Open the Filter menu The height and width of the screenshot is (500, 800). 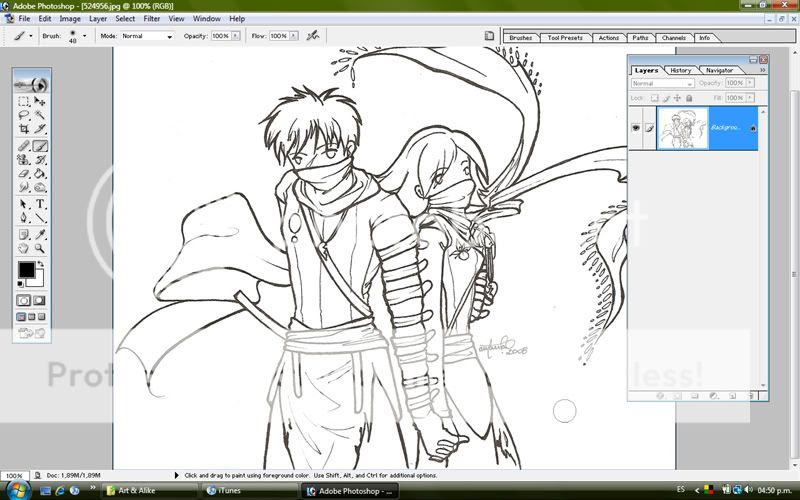(151, 18)
